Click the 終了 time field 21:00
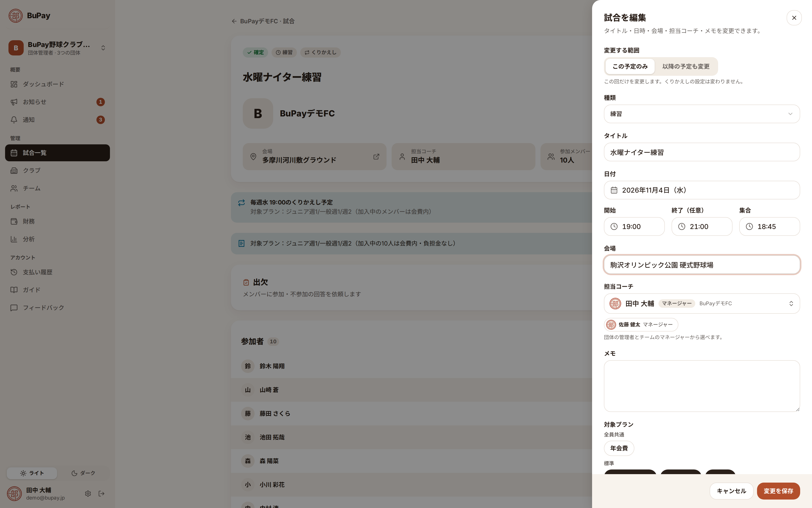 (702, 226)
